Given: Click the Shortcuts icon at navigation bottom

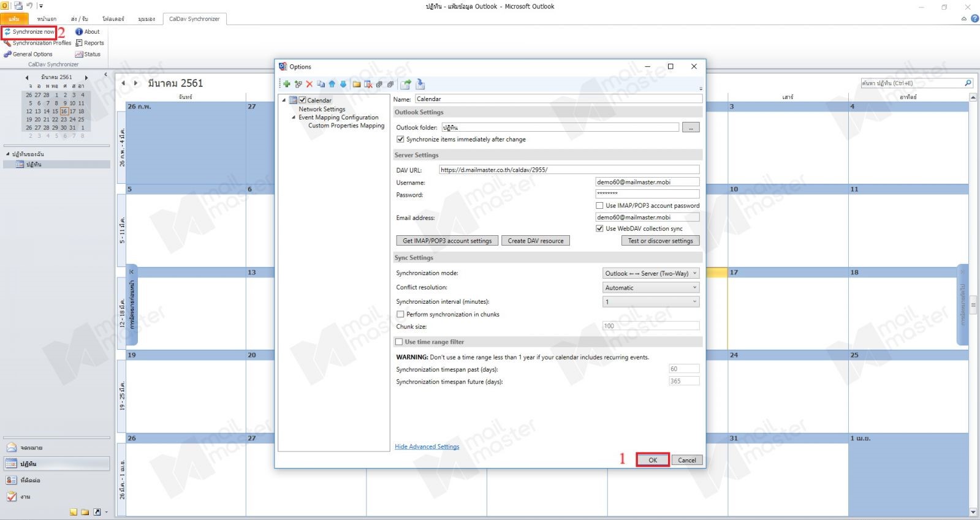Looking at the screenshot, I should (97, 512).
